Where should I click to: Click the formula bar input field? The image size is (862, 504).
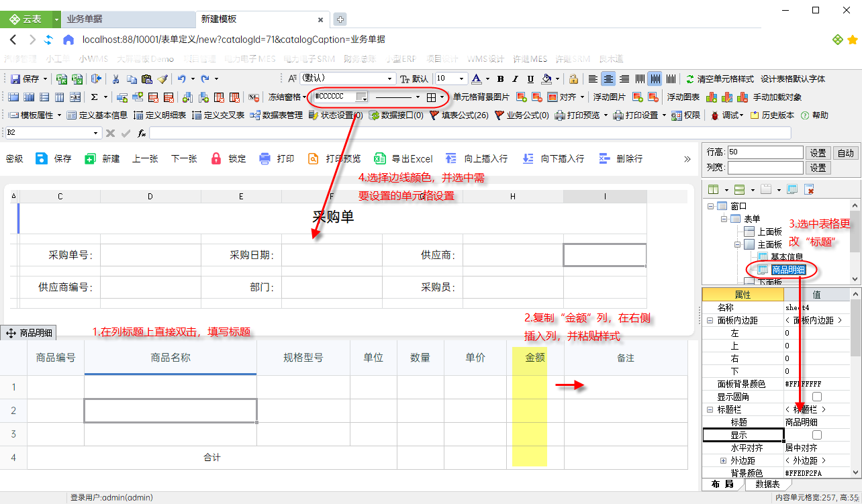click(470, 133)
